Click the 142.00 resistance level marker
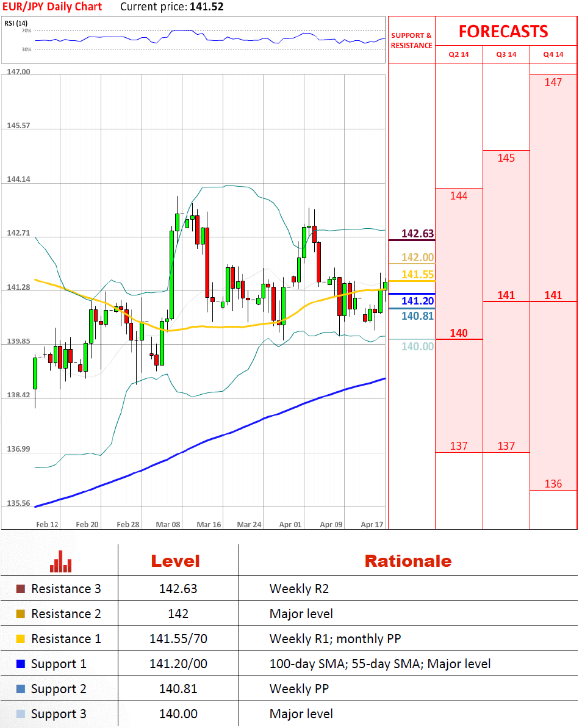This screenshot has width=582, height=728. point(417,258)
